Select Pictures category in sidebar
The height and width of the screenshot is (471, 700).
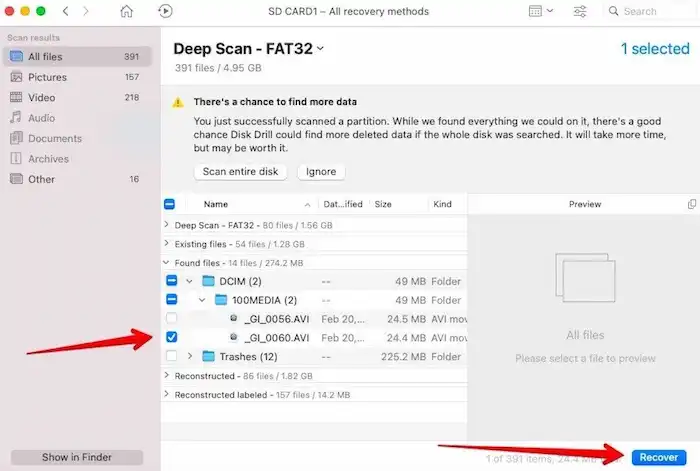click(47, 77)
